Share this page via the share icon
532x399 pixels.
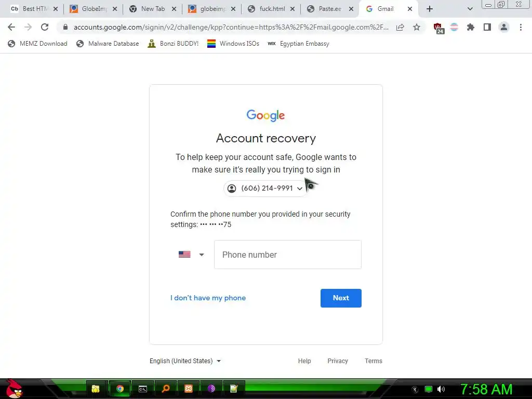[401, 27]
